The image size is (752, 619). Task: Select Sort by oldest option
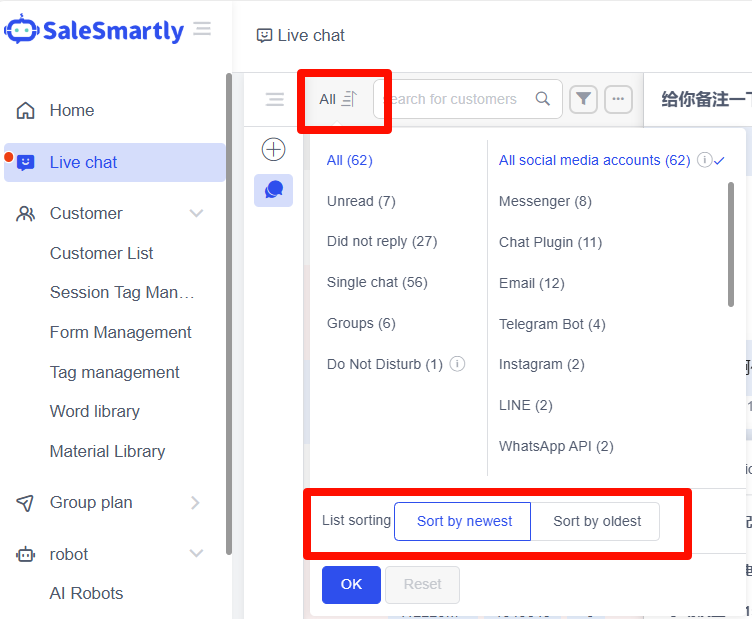coord(597,521)
